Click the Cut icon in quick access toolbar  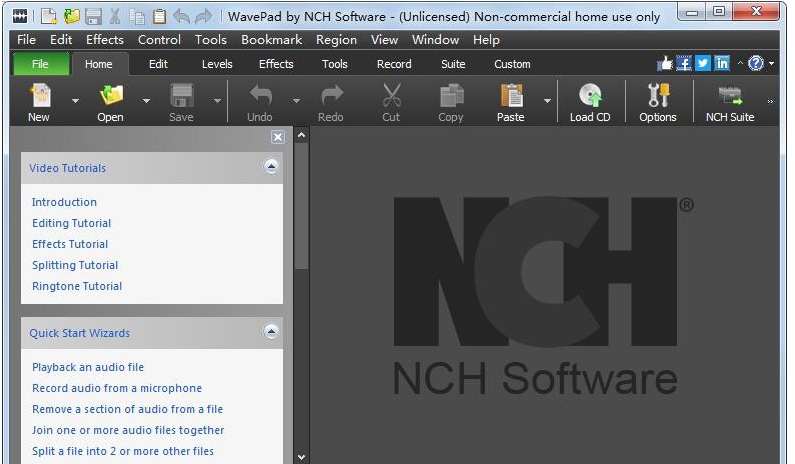tap(116, 16)
